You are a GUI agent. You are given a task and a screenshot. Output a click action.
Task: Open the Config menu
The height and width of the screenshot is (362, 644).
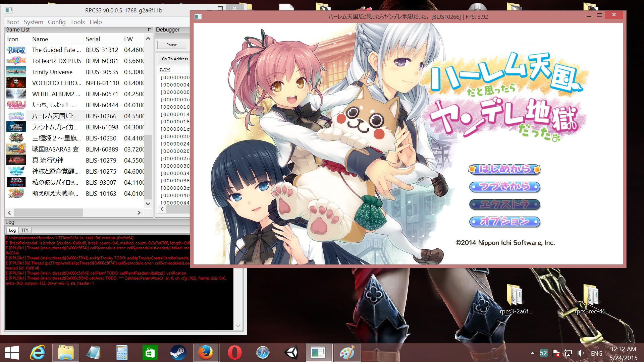point(56,22)
